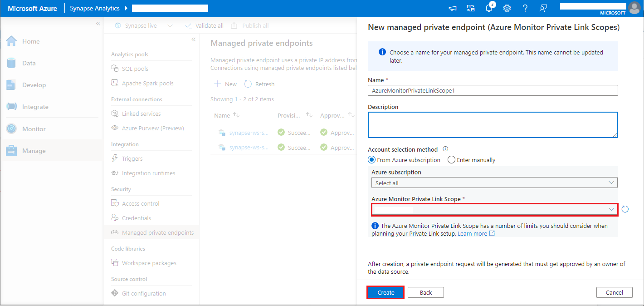
Task: Open the feedback person icon
Action: 543,8
